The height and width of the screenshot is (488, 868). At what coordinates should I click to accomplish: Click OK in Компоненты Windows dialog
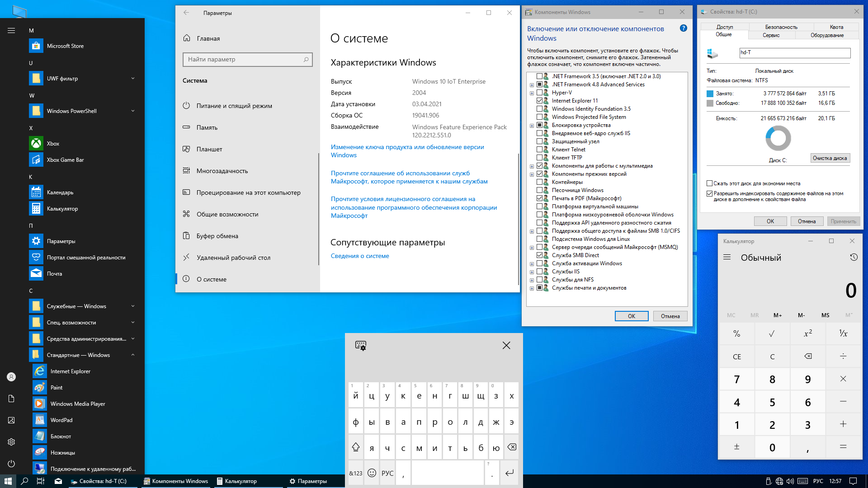tap(632, 316)
